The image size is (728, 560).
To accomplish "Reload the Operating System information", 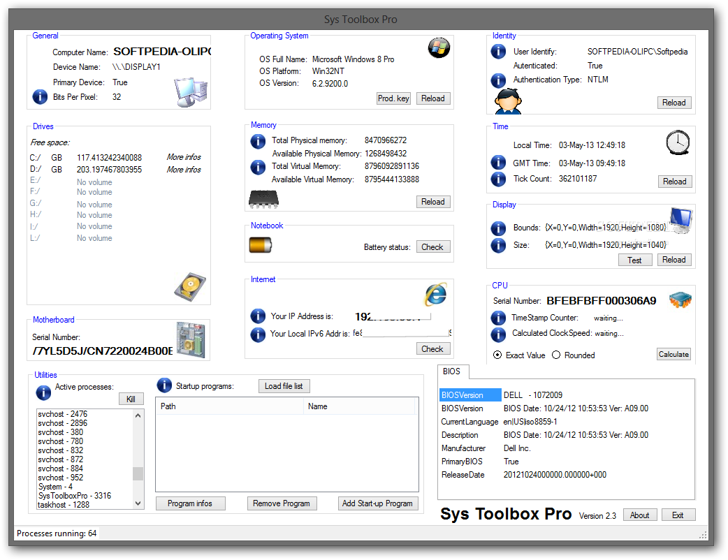I will 432,98.
